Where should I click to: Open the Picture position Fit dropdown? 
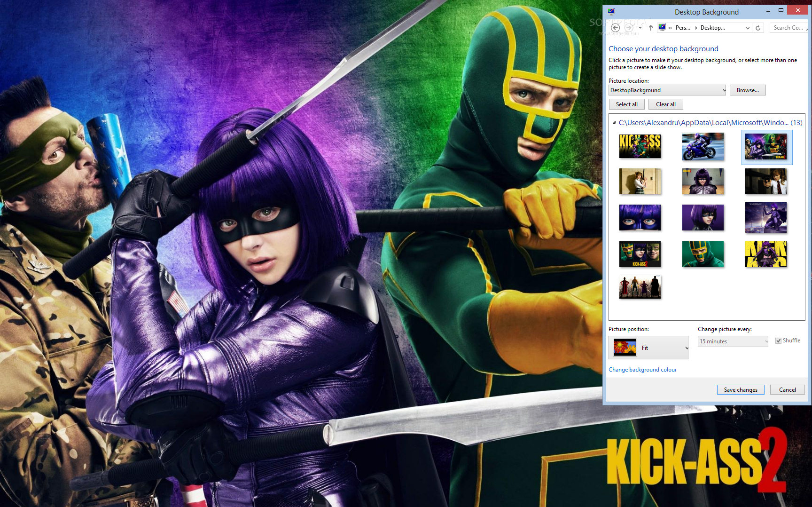(x=648, y=348)
